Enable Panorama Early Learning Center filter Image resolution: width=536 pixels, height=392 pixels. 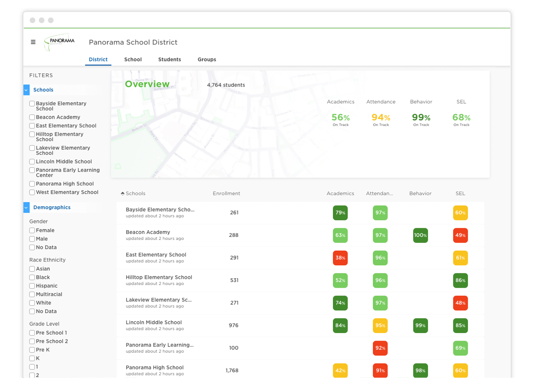(32, 170)
